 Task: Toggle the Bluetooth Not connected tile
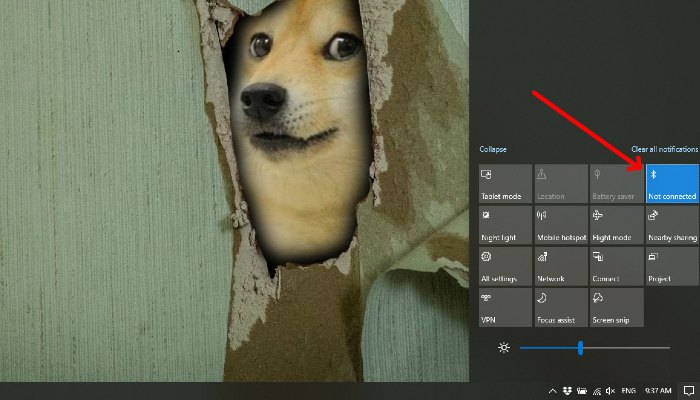[x=672, y=184]
